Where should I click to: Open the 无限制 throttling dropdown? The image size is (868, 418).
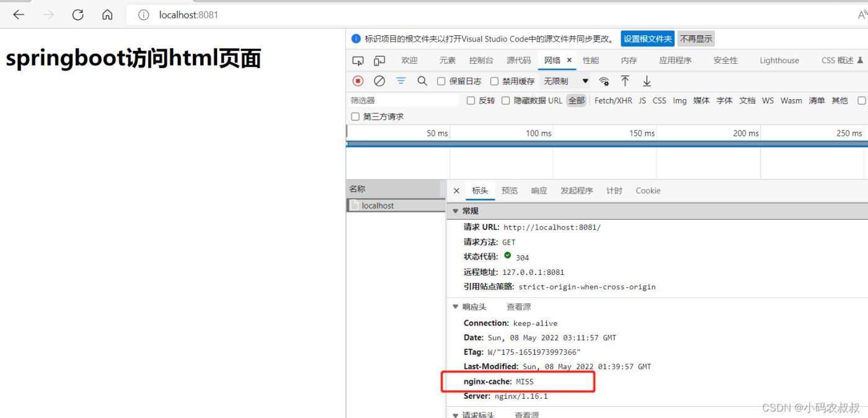[x=565, y=81]
